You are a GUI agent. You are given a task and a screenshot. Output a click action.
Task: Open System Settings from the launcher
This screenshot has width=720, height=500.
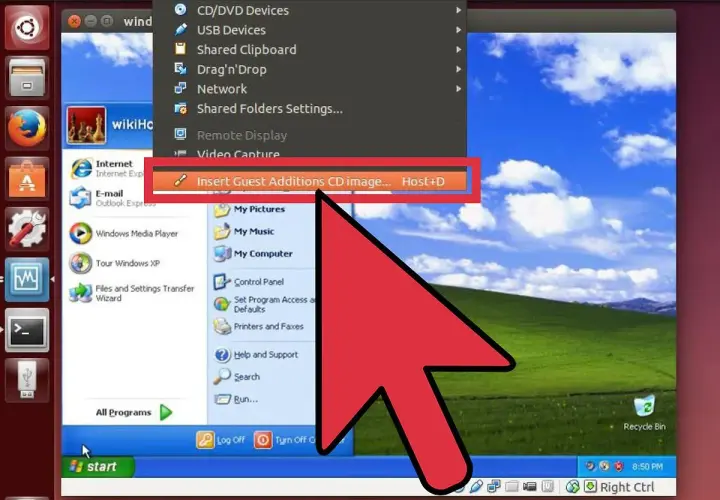[27, 229]
